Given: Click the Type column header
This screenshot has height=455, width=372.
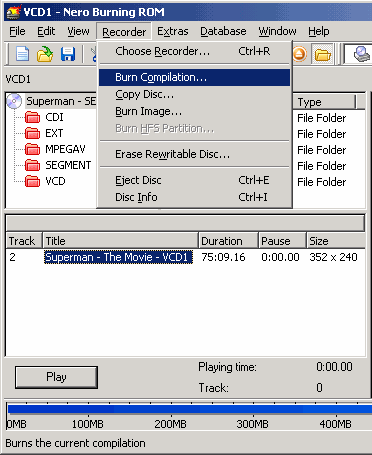Looking at the screenshot, I should click(325, 102).
